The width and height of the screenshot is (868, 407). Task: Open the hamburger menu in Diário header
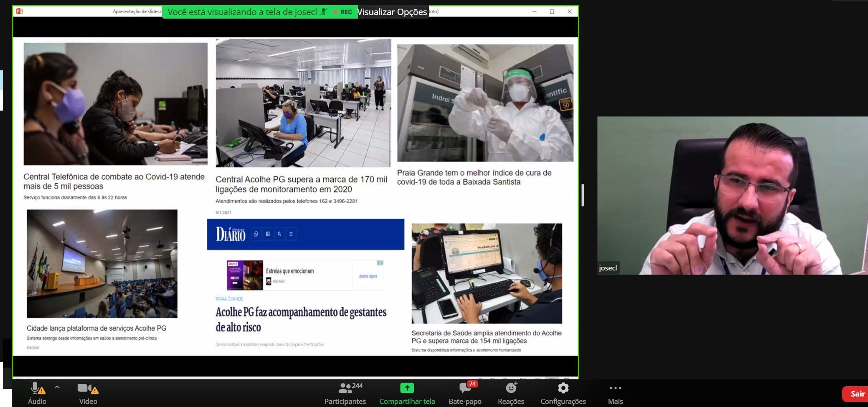coord(291,234)
